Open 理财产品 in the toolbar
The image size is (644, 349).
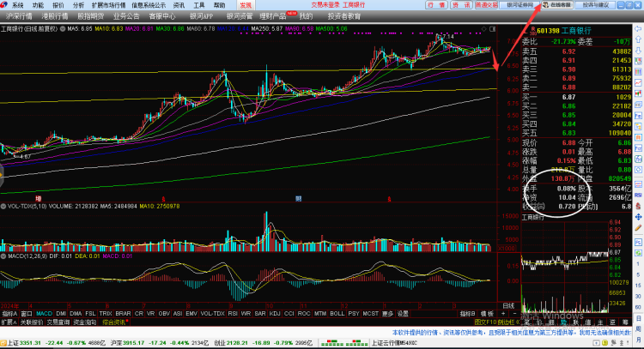click(273, 16)
